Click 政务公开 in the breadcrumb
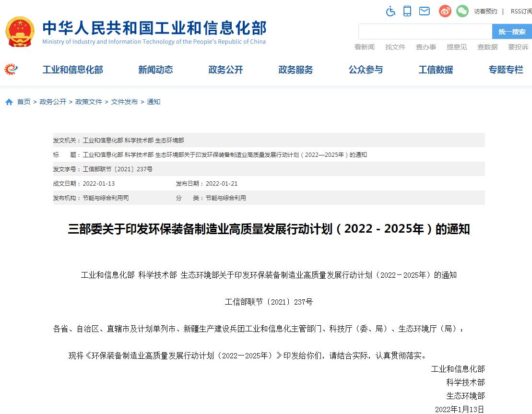The height and width of the screenshot is (414, 532). 53,102
